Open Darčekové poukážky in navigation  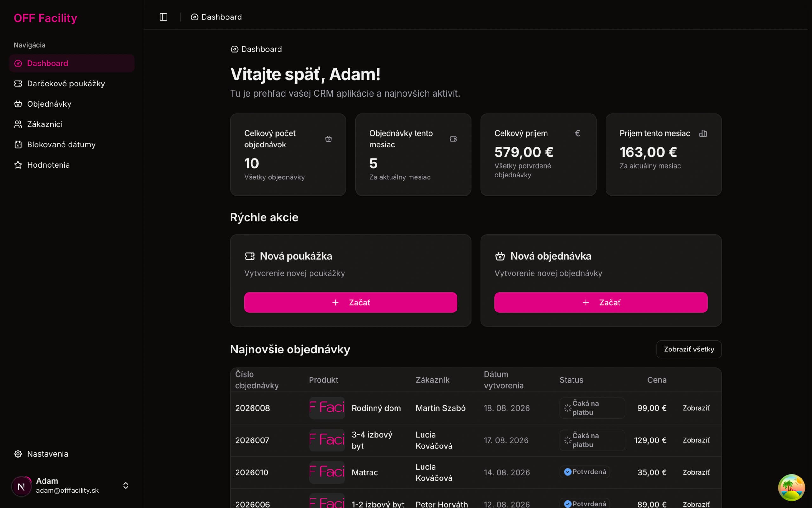click(72, 83)
